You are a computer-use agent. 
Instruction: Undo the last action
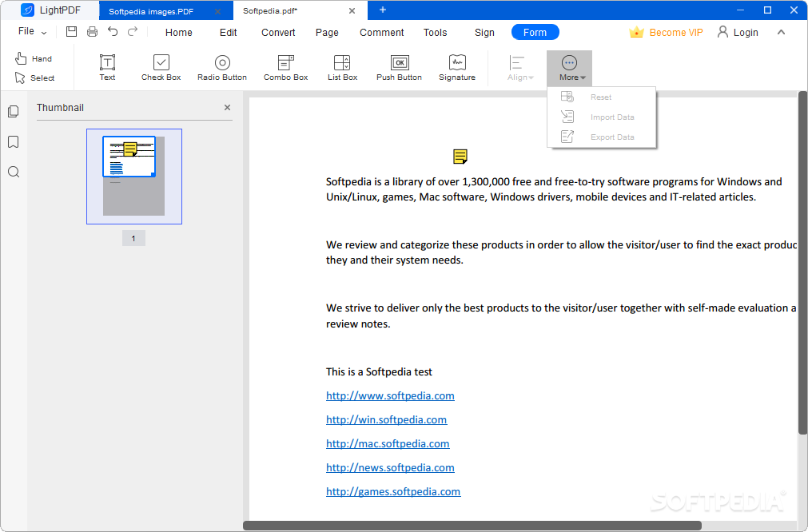pos(113,32)
